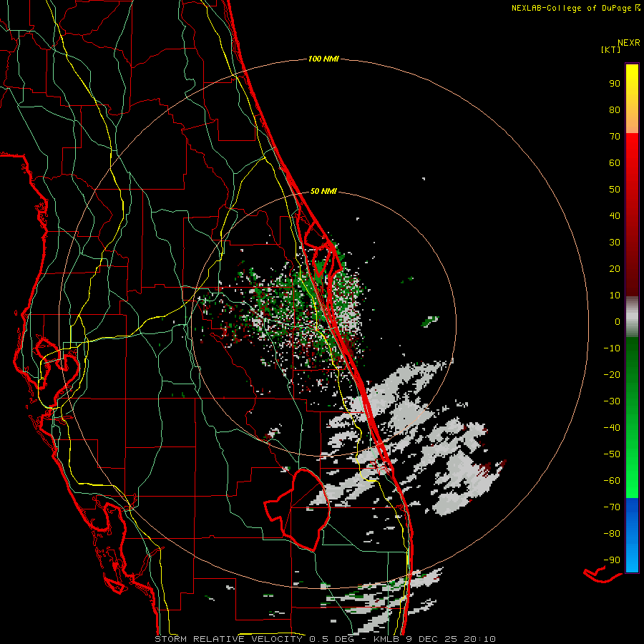644x644 pixels.
Task: Click the 9 DEC 25 date text
Action: click(x=431, y=639)
